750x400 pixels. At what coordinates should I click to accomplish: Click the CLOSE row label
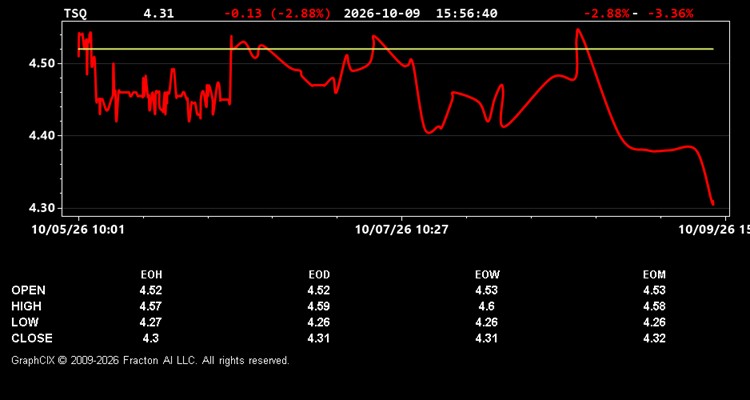(32, 338)
